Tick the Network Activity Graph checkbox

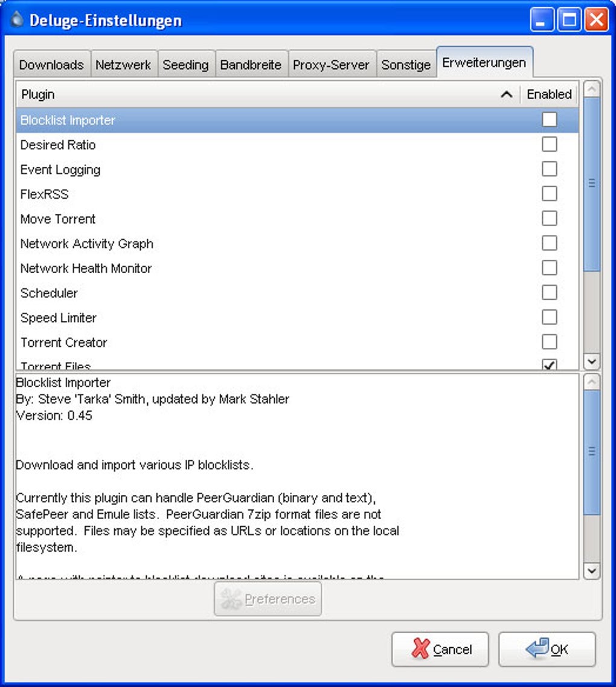coord(550,243)
